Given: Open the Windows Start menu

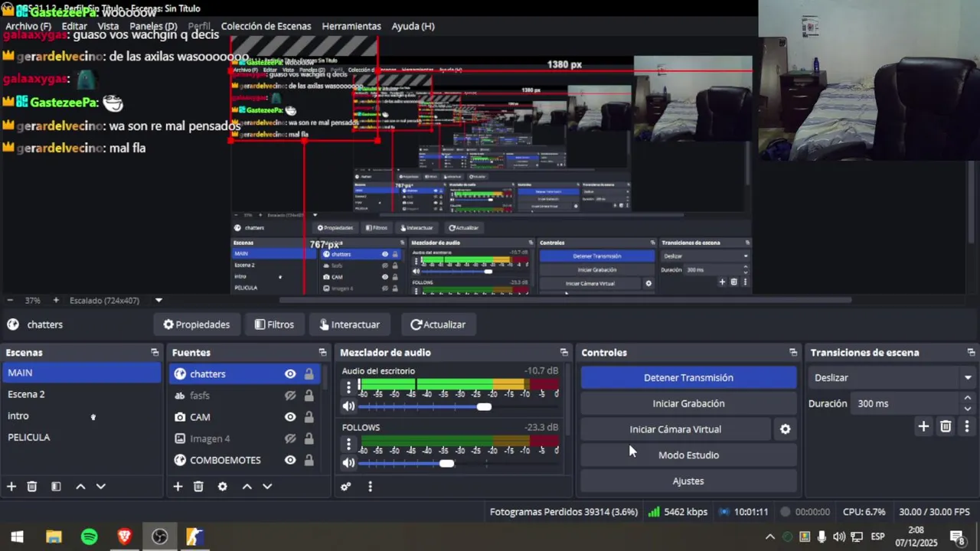Looking at the screenshot, I should coord(17,536).
